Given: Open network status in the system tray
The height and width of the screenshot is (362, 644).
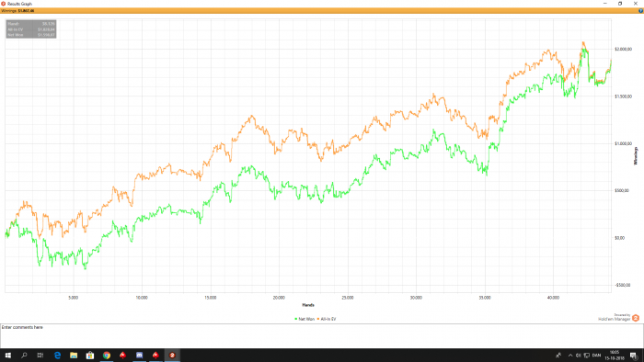Looking at the screenshot, I should (x=587, y=356).
